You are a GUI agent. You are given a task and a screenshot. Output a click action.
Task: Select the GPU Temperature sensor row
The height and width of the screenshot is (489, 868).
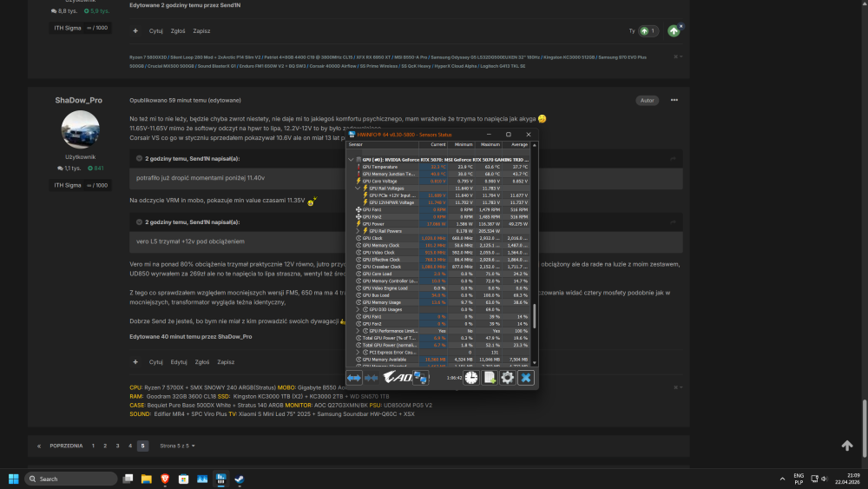[x=438, y=167]
